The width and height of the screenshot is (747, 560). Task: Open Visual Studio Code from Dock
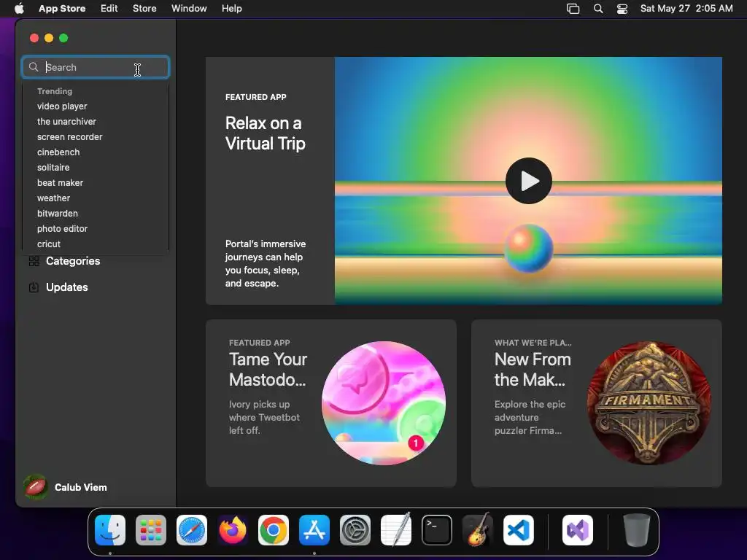click(519, 530)
